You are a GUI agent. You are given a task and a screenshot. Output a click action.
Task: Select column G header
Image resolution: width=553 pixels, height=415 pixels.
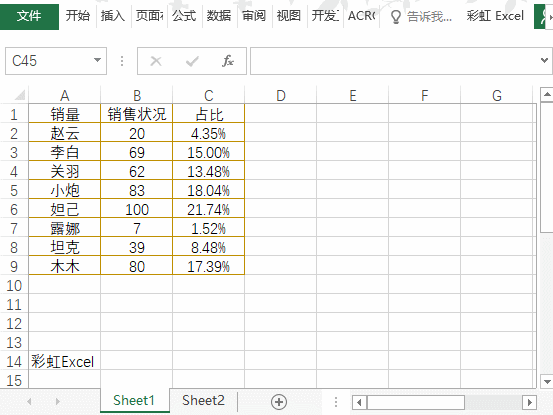point(497,95)
